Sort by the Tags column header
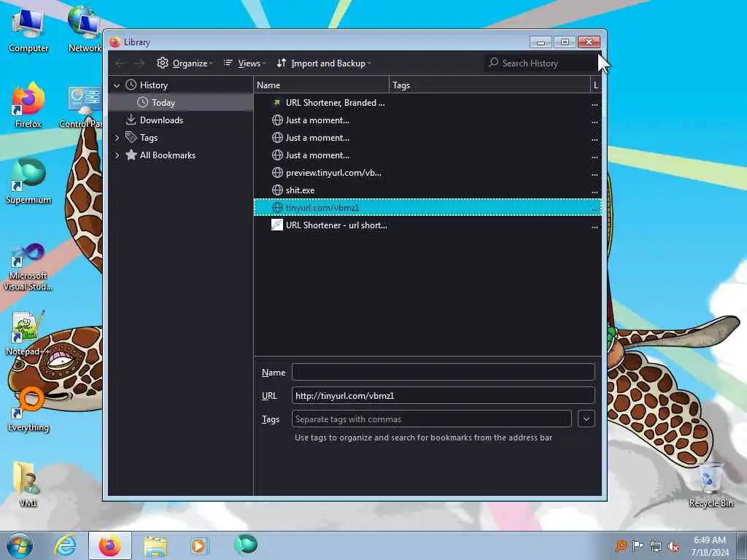 pyautogui.click(x=489, y=85)
